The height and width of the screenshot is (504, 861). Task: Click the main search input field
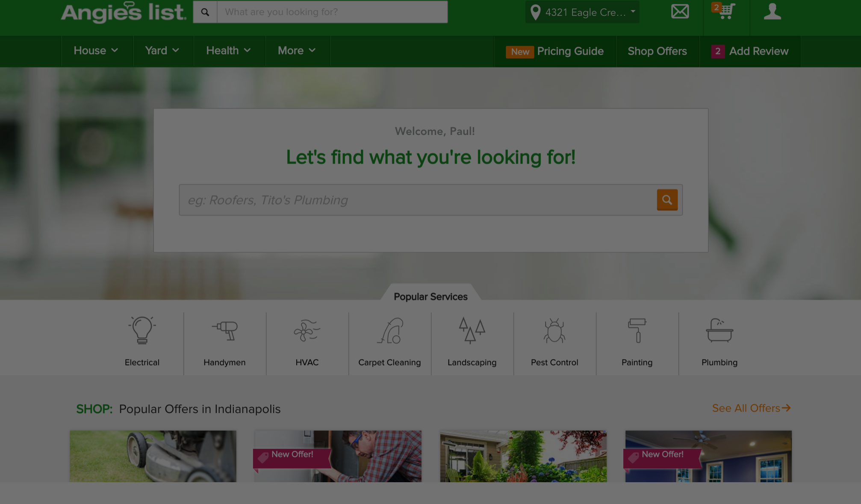[417, 200]
